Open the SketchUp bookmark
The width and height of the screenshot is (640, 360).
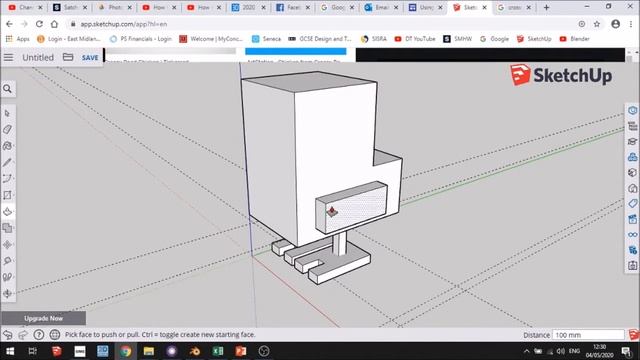534,39
